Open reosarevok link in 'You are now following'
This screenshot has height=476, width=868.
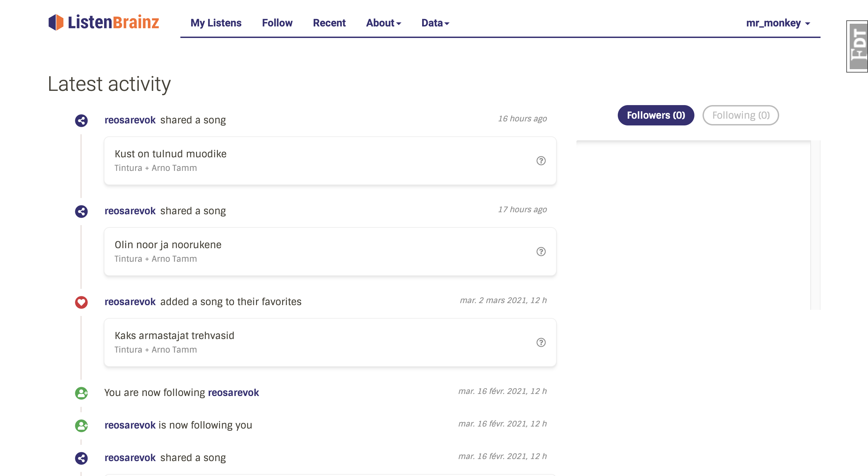pyautogui.click(x=233, y=393)
